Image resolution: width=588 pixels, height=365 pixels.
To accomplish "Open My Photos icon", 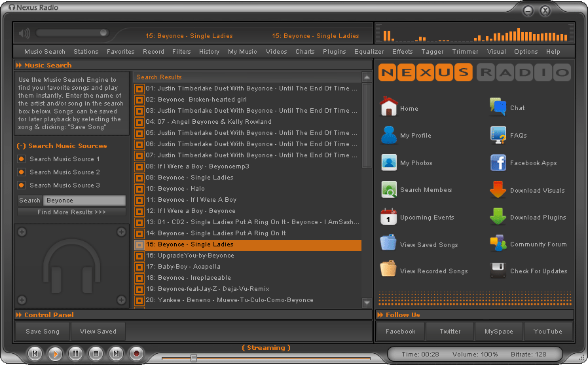I will 389,163.
